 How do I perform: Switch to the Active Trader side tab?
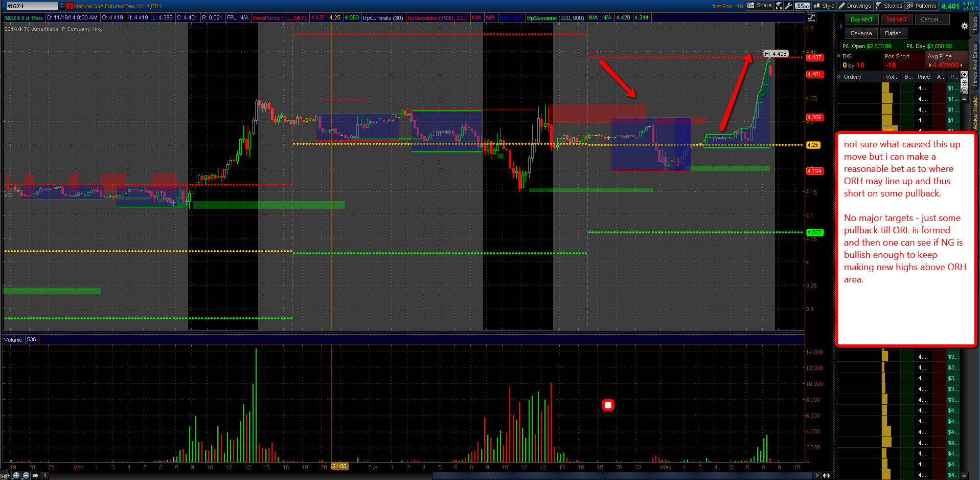pos(975,113)
